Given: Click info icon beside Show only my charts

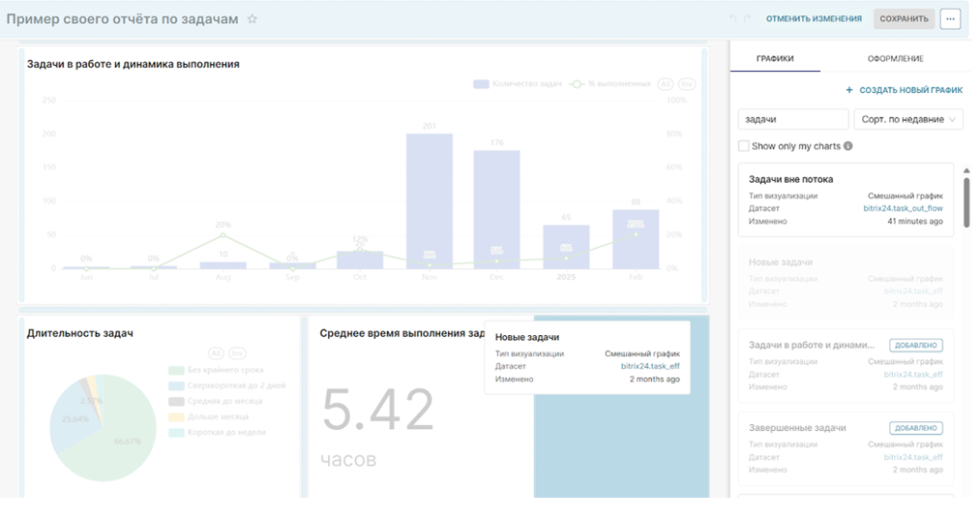Looking at the screenshot, I should pos(848,146).
